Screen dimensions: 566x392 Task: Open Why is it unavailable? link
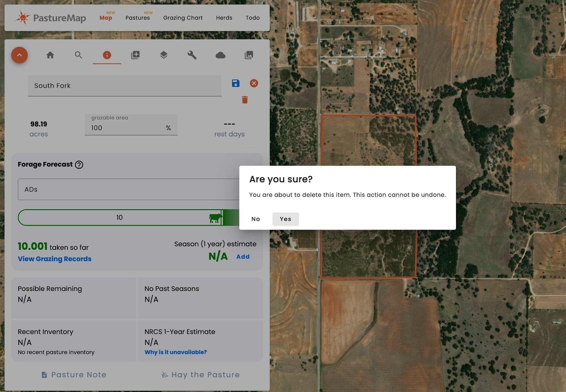[x=175, y=352]
